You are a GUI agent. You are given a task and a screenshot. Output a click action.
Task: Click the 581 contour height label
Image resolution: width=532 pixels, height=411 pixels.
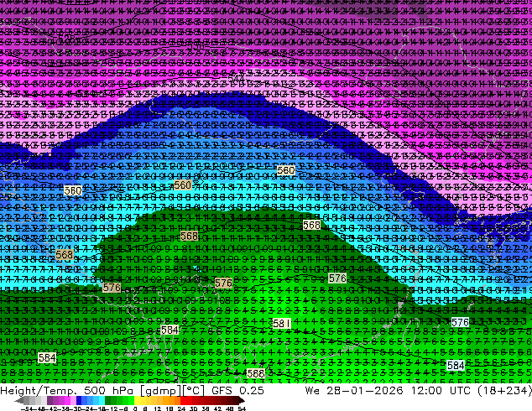click(282, 323)
